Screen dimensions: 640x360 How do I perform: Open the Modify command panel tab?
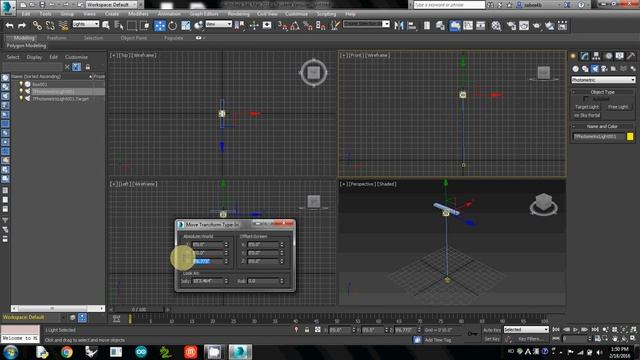(585, 56)
